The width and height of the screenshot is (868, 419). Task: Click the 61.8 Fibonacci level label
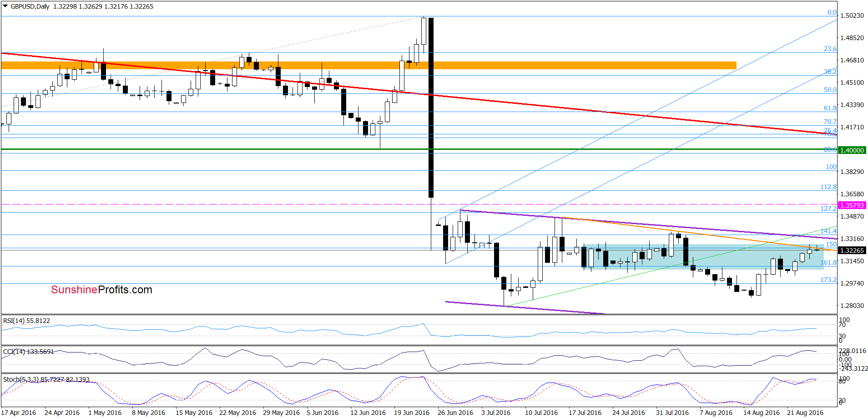pos(830,108)
